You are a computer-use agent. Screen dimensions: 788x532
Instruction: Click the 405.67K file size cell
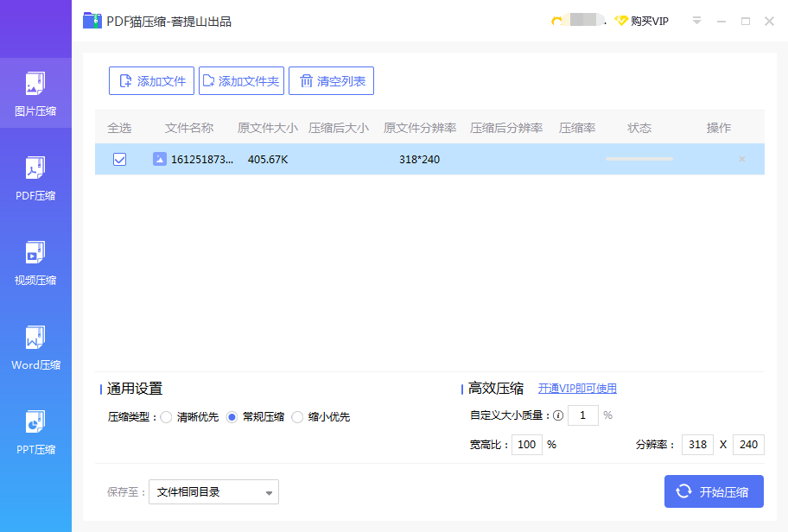(268, 160)
